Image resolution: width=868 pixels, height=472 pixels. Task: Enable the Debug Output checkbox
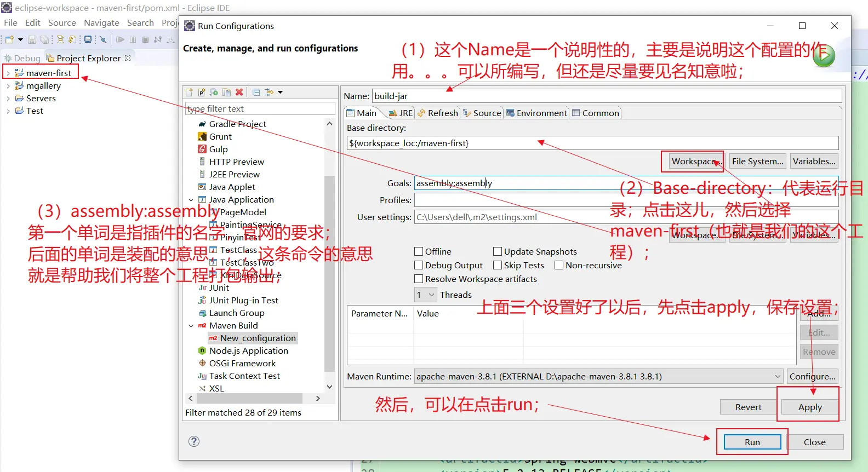(419, 266)
